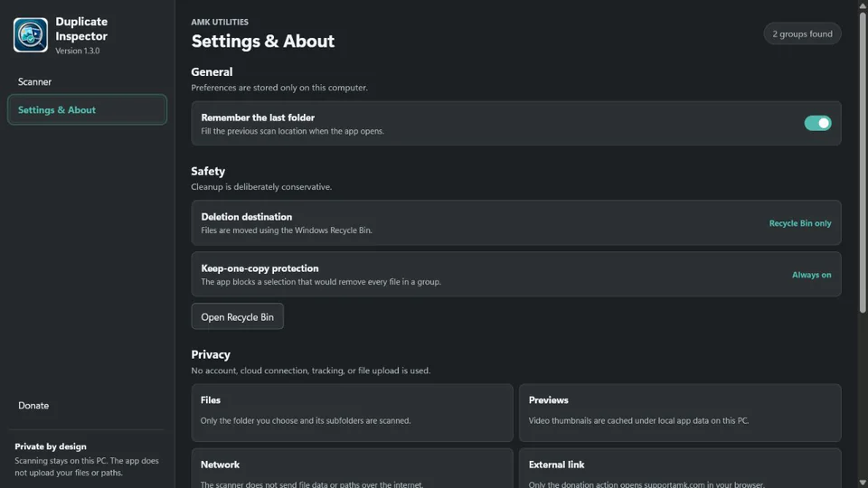Click the AMK UTILITIES label
The image size is (868, 488).
pos(220,22)
